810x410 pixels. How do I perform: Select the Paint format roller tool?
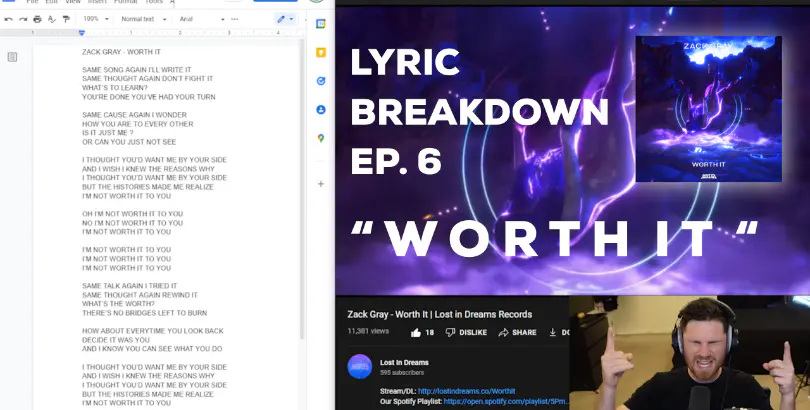point(67,19)
